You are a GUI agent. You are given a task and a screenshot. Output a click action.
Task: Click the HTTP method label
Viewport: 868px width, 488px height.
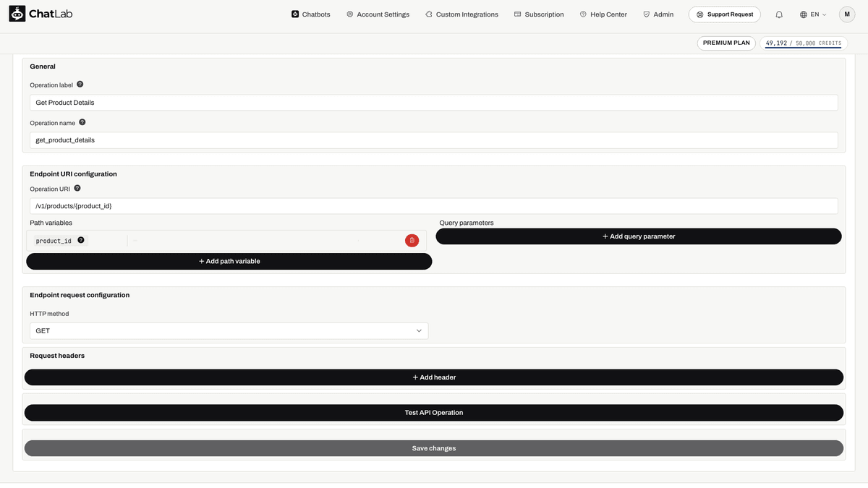(x=49, y=314)
